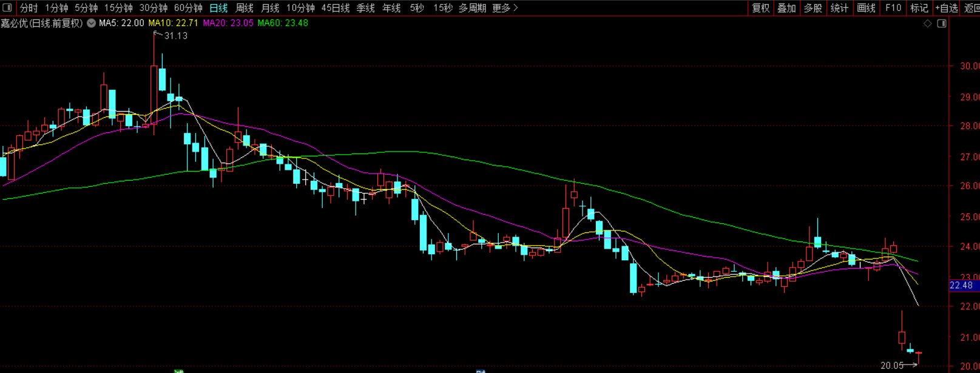This screenshot has height=373, width=980.
Task: Click the 标记 mark button
Action: click(919, 8)
